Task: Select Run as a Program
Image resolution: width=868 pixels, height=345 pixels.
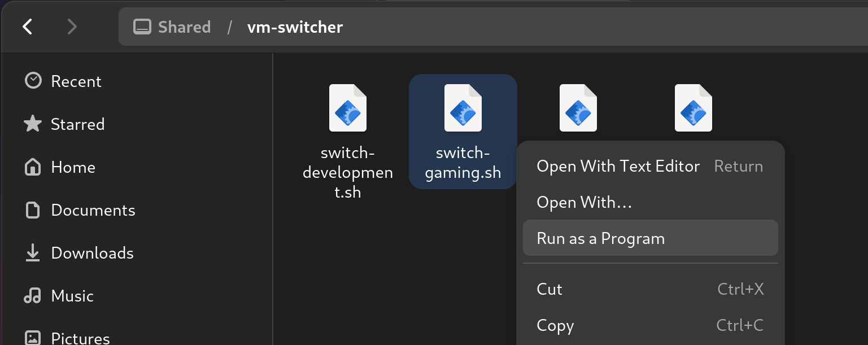Action: 600,238
